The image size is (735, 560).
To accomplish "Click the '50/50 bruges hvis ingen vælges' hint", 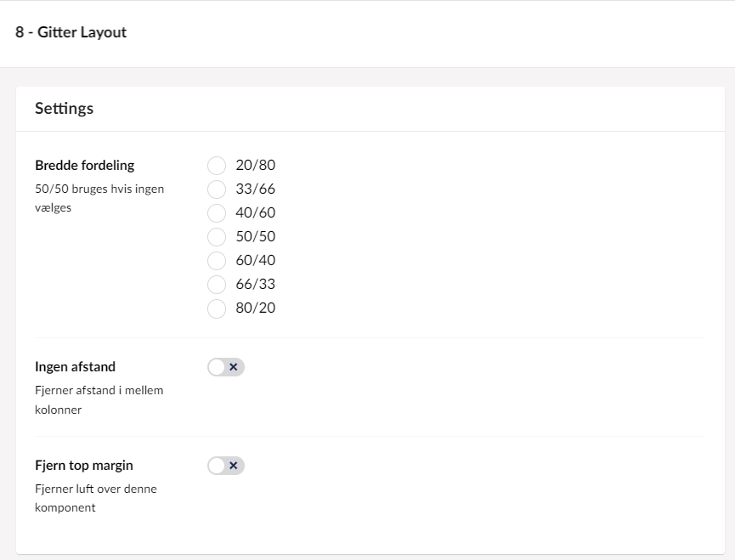I will coord(99,198).
